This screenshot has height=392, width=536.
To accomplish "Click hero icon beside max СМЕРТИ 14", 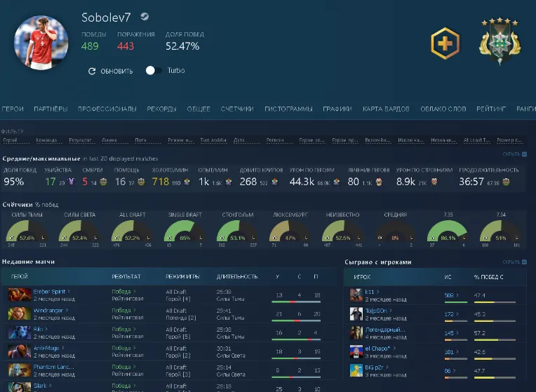I will coord(103,182).
